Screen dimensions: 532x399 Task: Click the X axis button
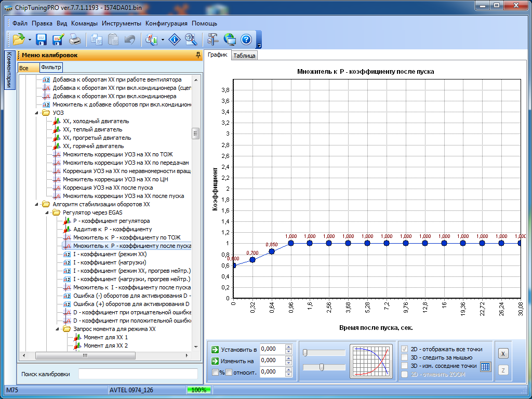[x=502, y=354]
